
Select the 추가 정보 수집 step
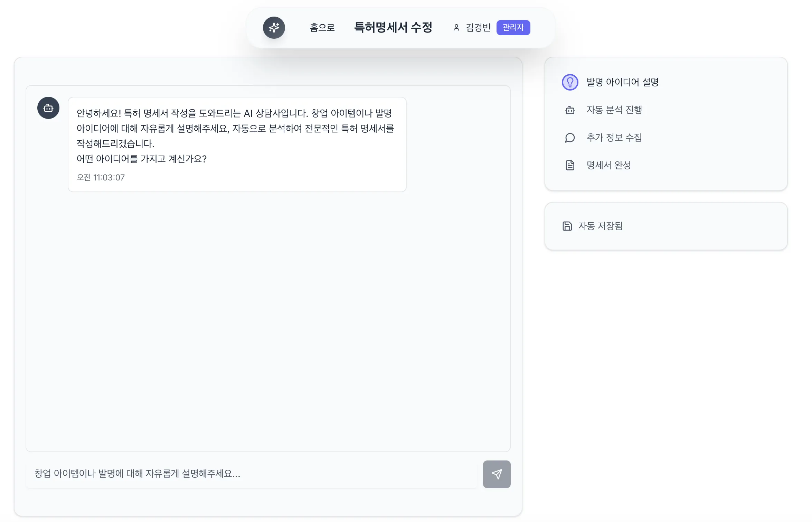pos(614,138)
